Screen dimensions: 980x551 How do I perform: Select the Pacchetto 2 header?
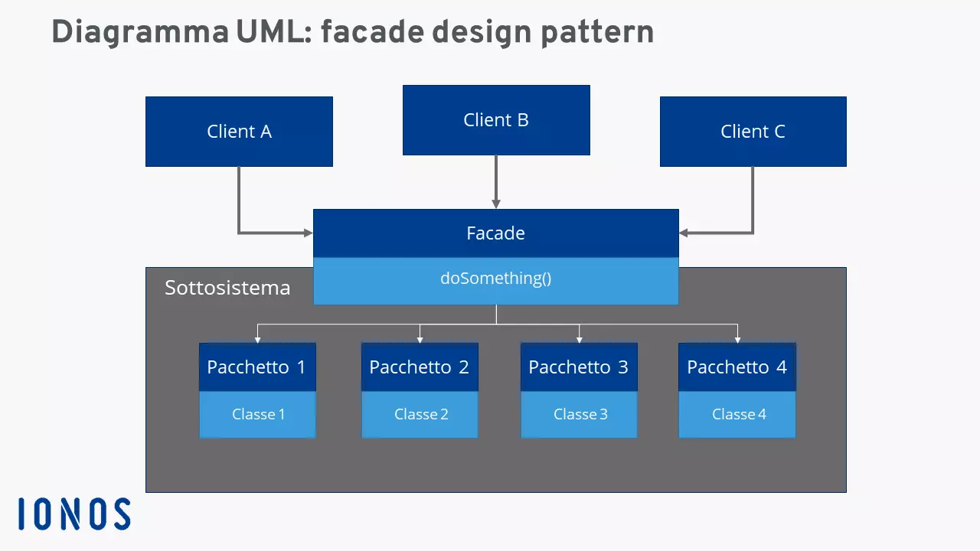(x=420, y=367)
